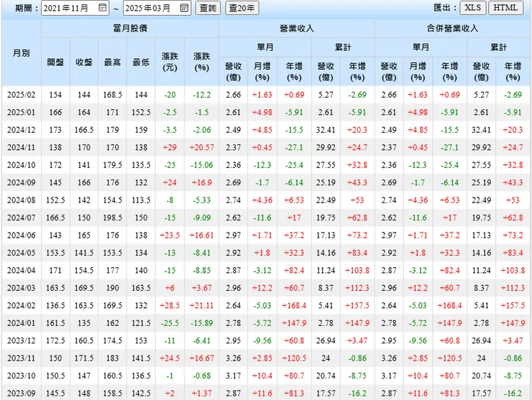Select the 最高 column header
Image resolution: width=532 pixels, height=400 pixels.
pyautogui.click(x=112, y=62)
